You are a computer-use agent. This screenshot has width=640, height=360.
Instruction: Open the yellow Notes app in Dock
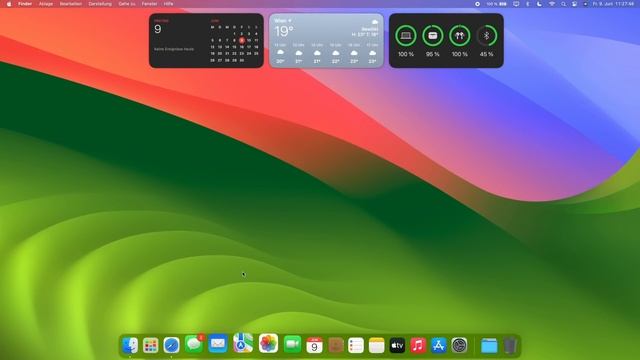(376, 345)
